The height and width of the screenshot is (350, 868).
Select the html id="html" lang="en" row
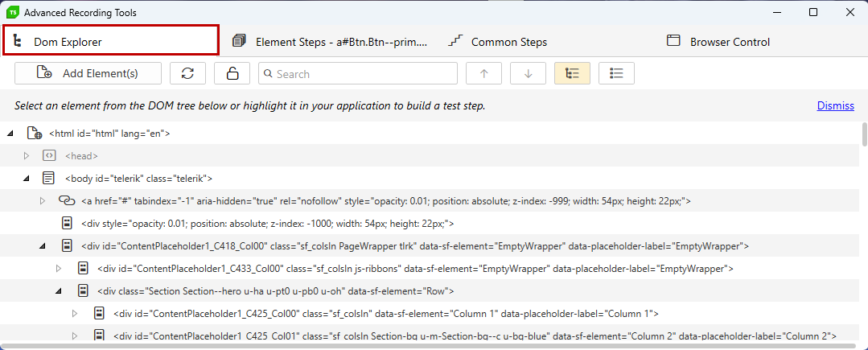109,134
